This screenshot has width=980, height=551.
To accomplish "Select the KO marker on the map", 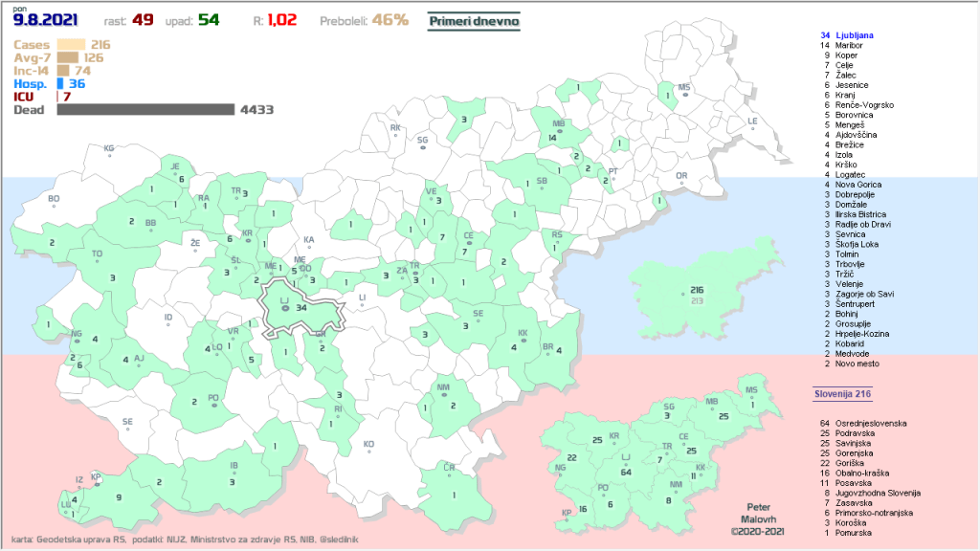I will (x=368, y=444).
